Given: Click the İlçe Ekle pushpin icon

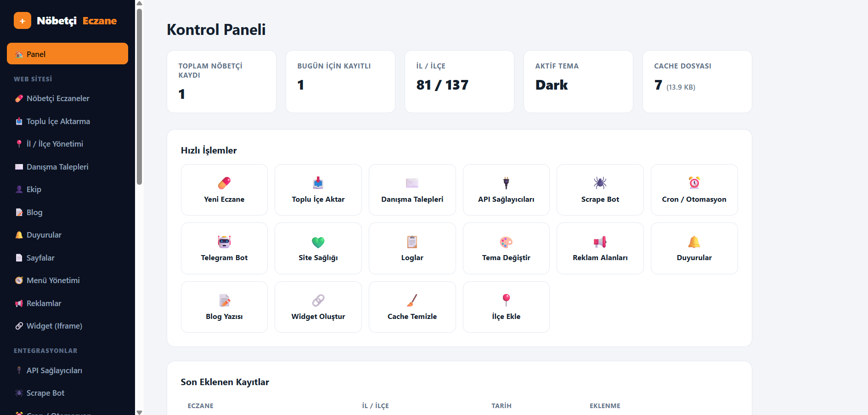Looking at the screenshot, I should (506, 300).
